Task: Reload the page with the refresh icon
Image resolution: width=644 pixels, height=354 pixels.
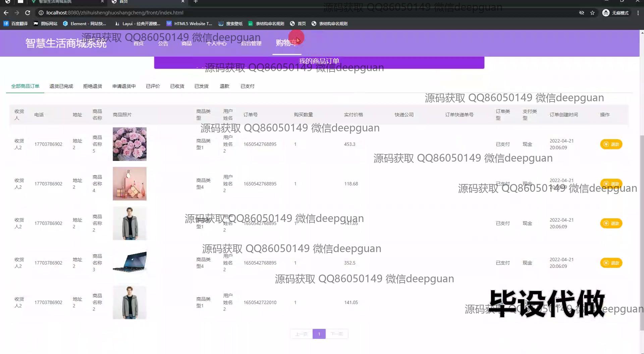Action: (28, 13)
